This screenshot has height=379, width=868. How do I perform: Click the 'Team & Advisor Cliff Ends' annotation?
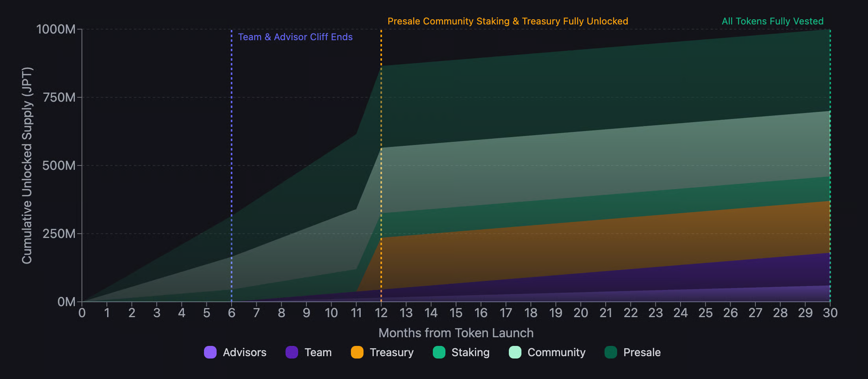pyautogui.click(x=295, y=37)
